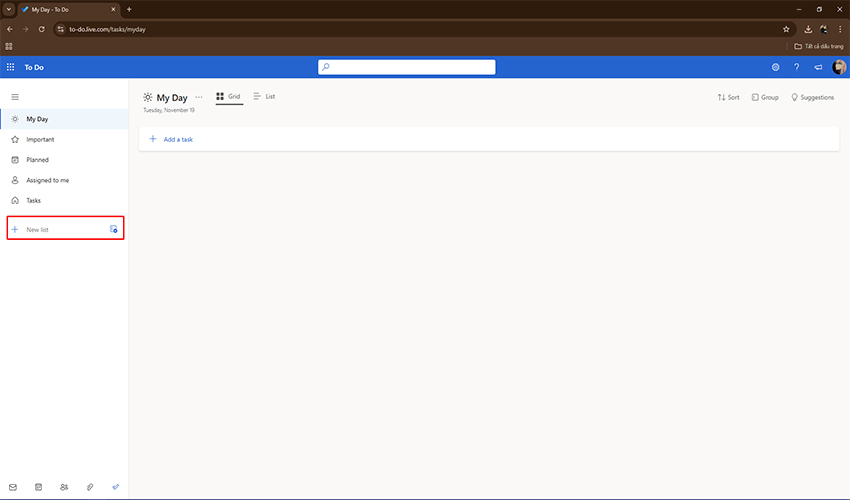The image size is (850, 500).
Task: Click the Help question mark icon
Action: [x=796, y=67]
